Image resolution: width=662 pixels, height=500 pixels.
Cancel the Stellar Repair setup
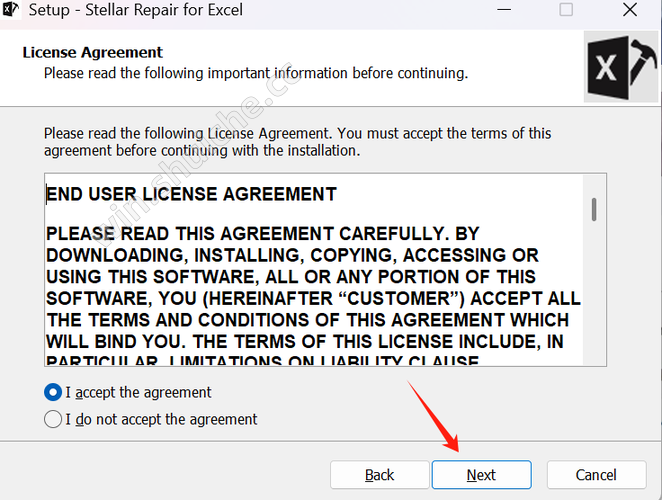[596, 475]
